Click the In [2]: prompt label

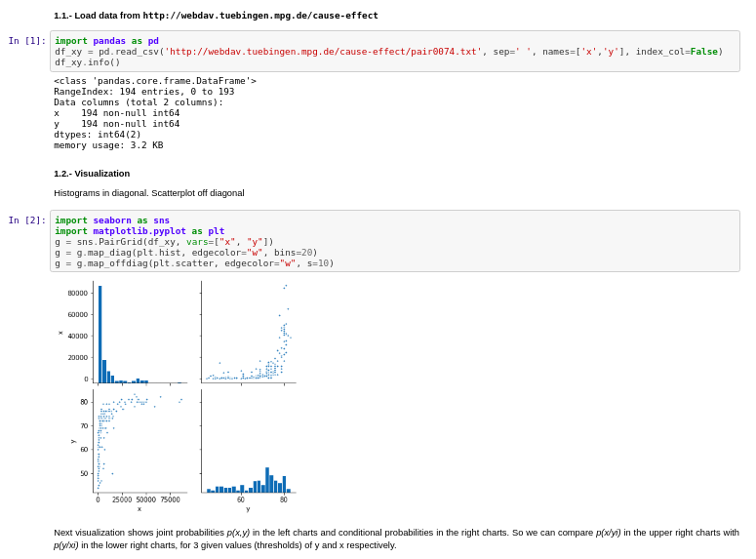[27, 220]
